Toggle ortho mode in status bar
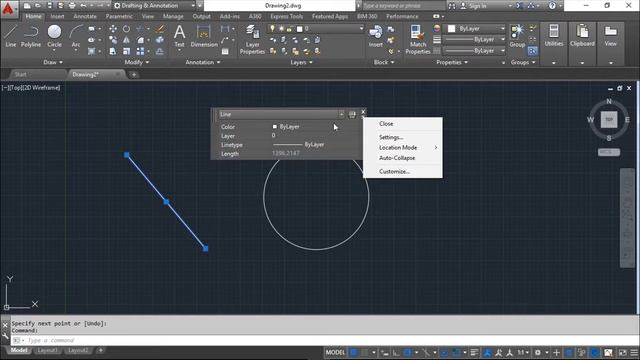 (x=396, y=353)
